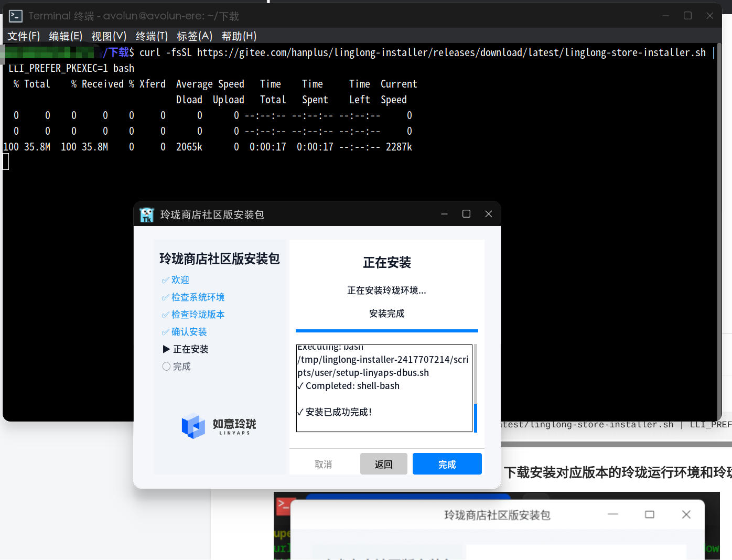
Task: Click the installer app icon in its title bar
Action: (x=147, y=214)
